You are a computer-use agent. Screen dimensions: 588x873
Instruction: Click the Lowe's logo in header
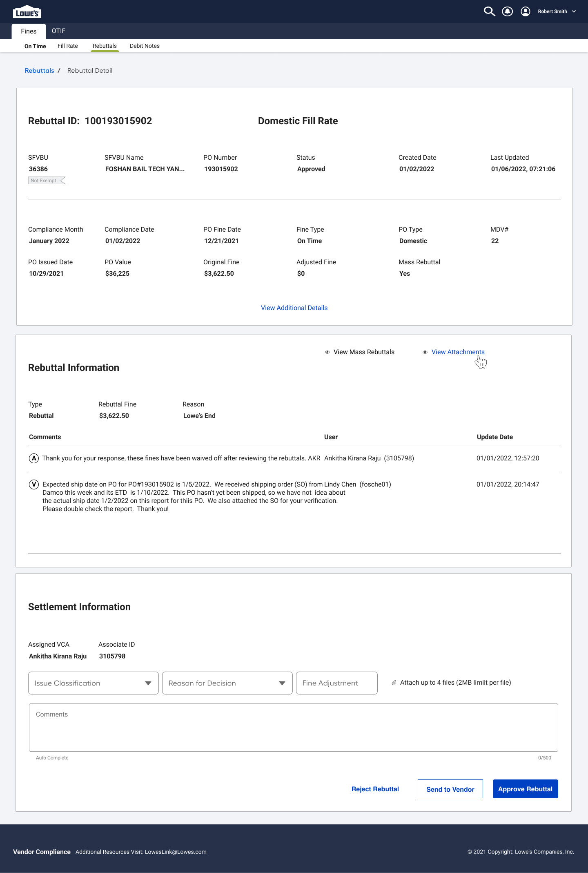pyautogui.click(x=27, y=12)
